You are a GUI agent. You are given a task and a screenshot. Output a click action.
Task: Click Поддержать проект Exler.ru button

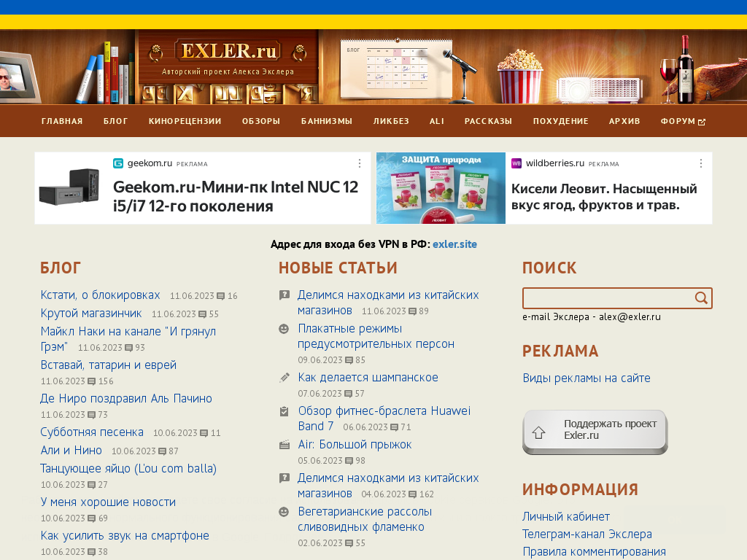pos(595,432)
